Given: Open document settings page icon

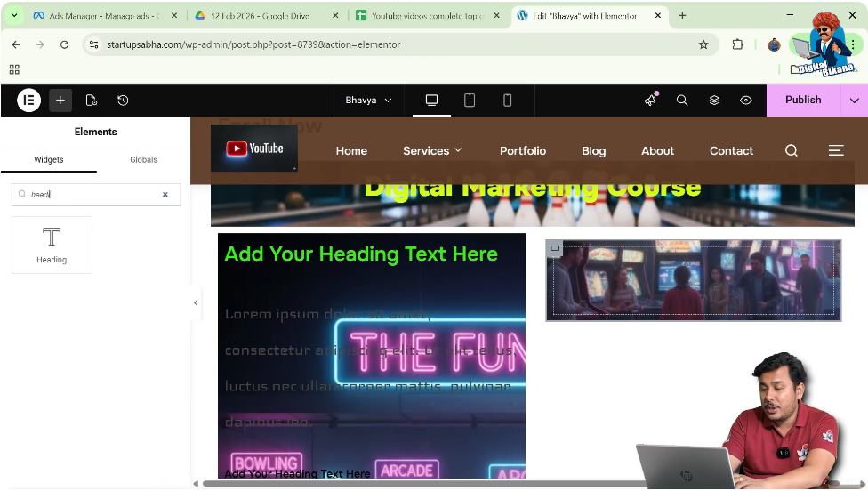Looking at the screenshot, I should (x=92, y=101).
